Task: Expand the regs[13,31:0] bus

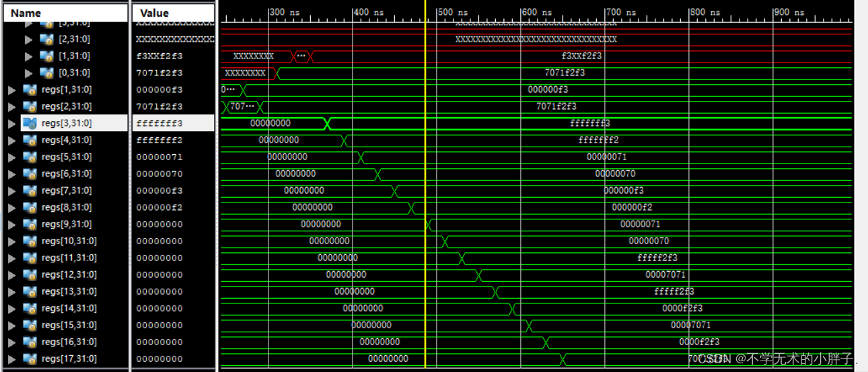Action: point(11,291)
